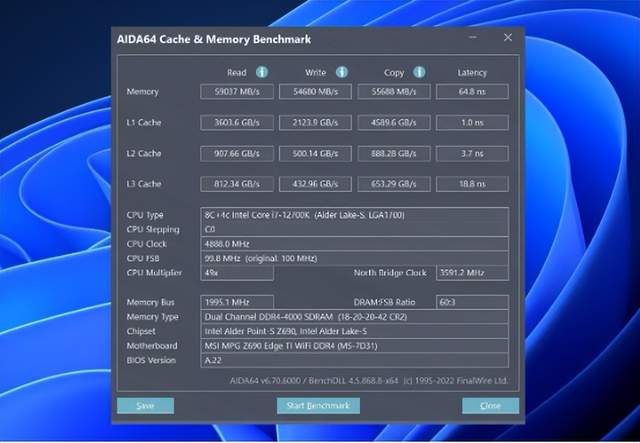
Task: Click the CPU Type information field
Action: [354, 215]
